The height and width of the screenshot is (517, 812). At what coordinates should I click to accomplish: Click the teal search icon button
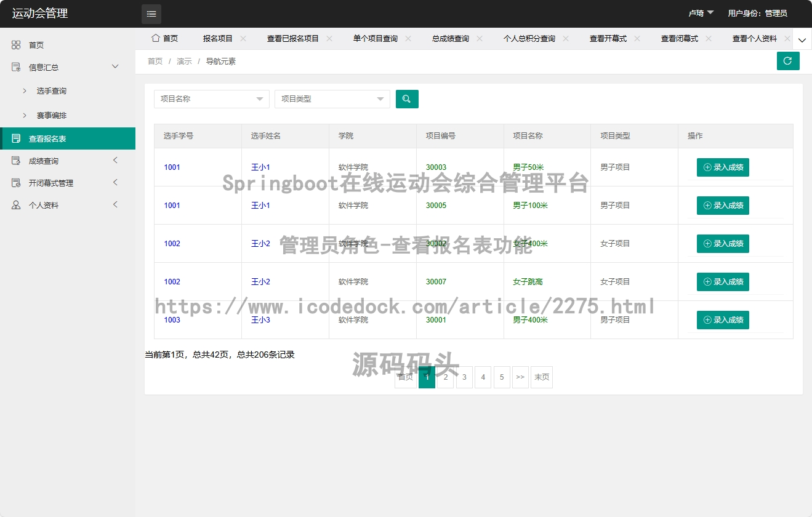(407, 98)
